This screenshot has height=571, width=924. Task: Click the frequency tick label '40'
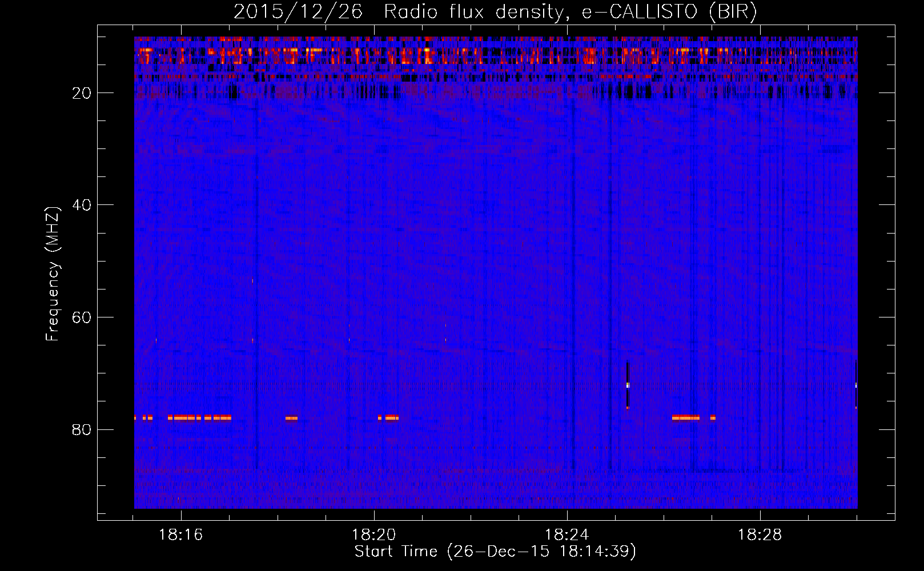pos(82,205)
